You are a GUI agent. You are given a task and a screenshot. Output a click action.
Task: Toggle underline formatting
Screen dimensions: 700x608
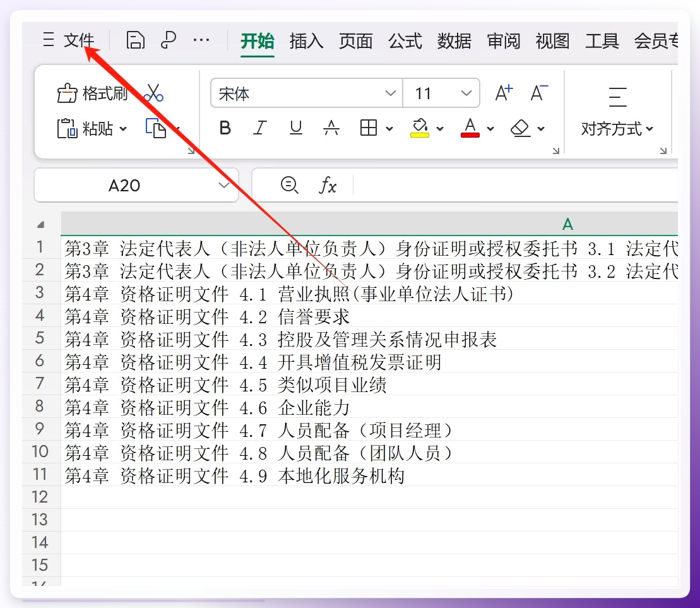295,128
